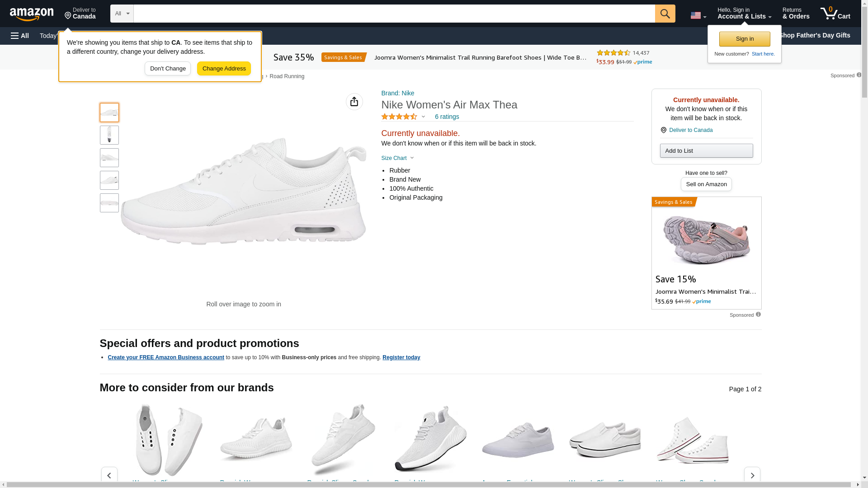Click the share icon on product image
Viewport: 868px width, 488px height.
coord(354,102)
